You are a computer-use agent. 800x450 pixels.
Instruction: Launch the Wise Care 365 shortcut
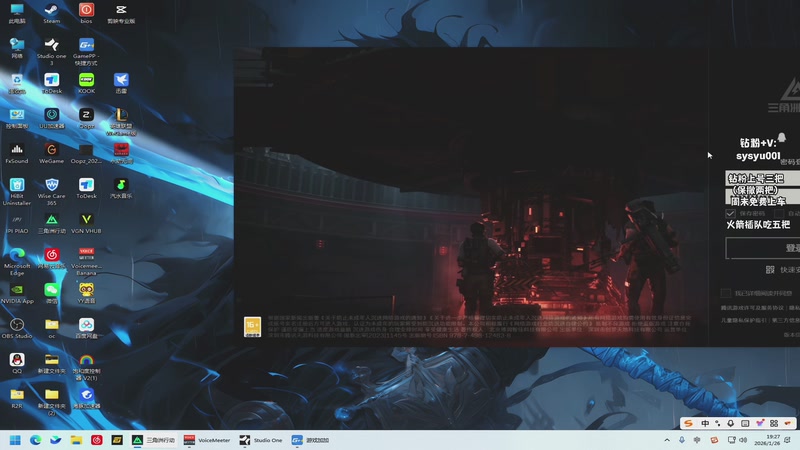(52, 191)
